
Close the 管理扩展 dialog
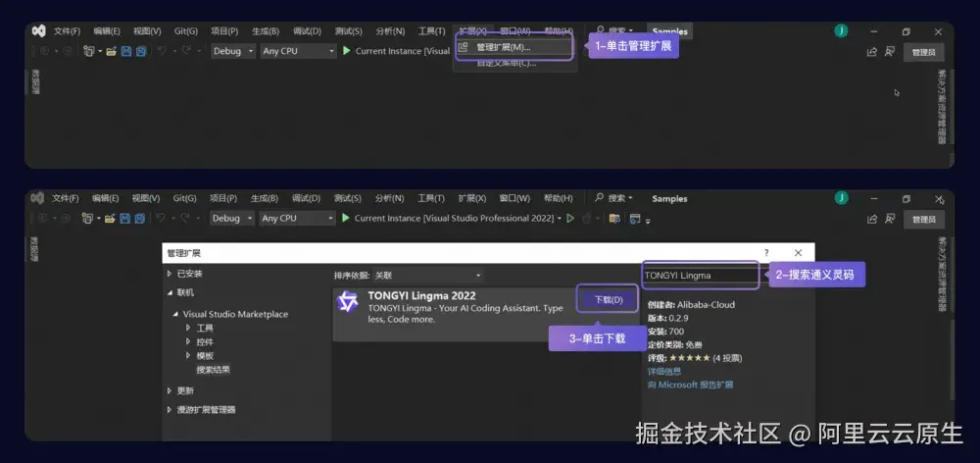pos(798,253)
